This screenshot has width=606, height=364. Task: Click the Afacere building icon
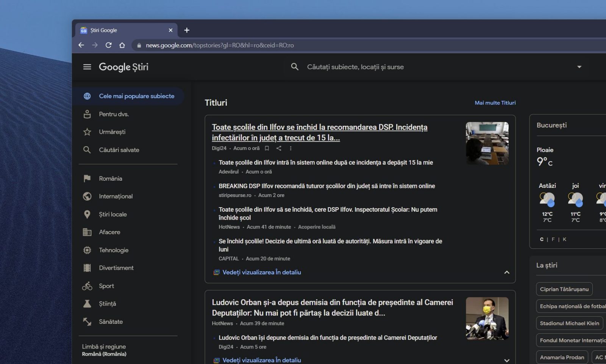point(87,232)
